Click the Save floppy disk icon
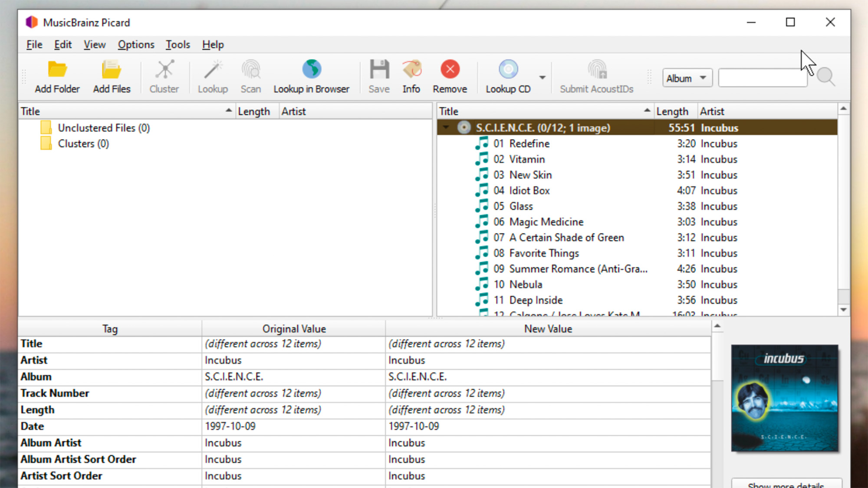868x488 pixels. click(x=379, y=69)
